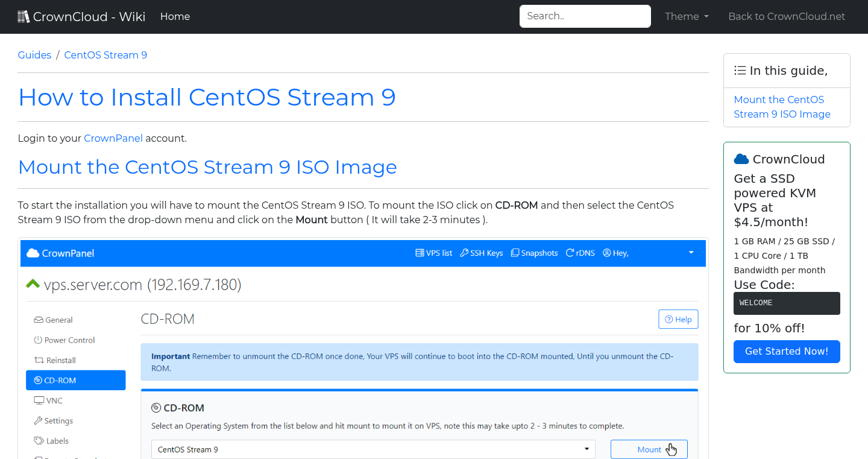Open Snapshots from the CrownPanel navbar
The image size is (868, 459).
(x=516, y=253)
